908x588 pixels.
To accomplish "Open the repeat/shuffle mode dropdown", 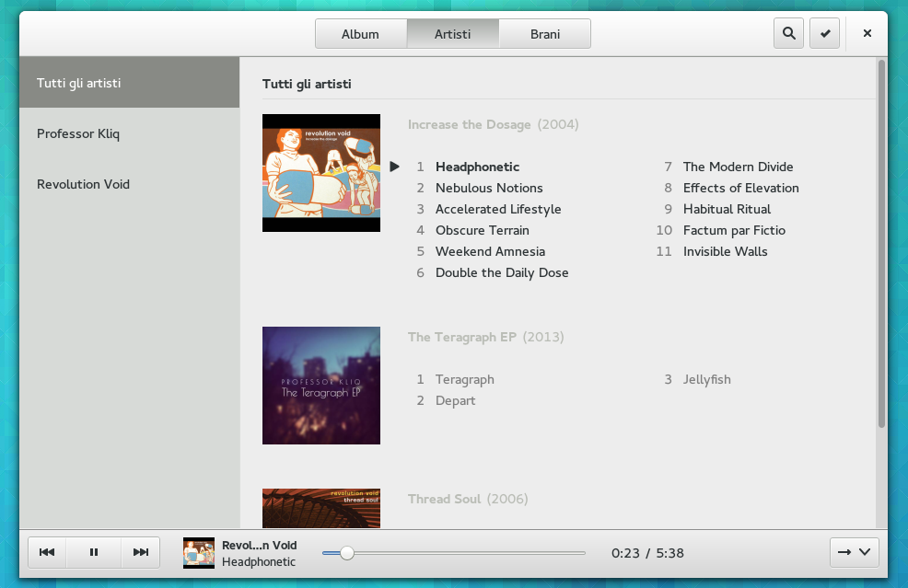I will [x=855, y=552].
